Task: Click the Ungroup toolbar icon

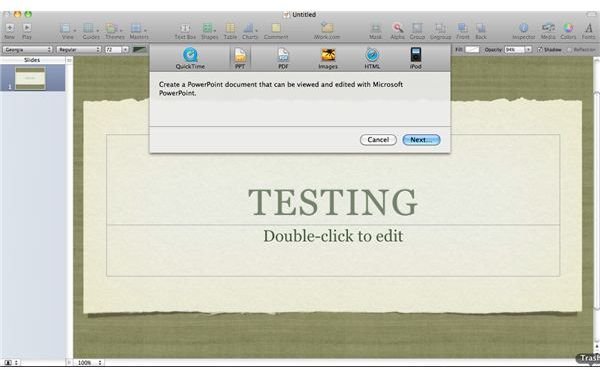Action: [x=440, y=31]
